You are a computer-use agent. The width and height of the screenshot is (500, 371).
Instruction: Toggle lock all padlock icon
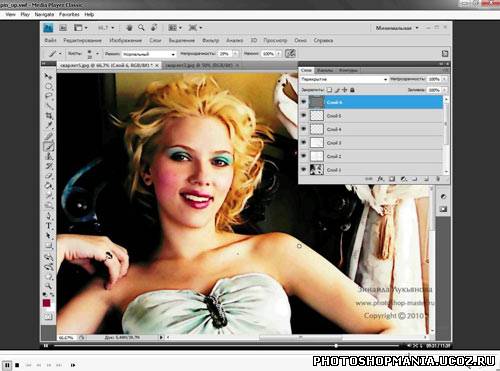coord(352,90)
